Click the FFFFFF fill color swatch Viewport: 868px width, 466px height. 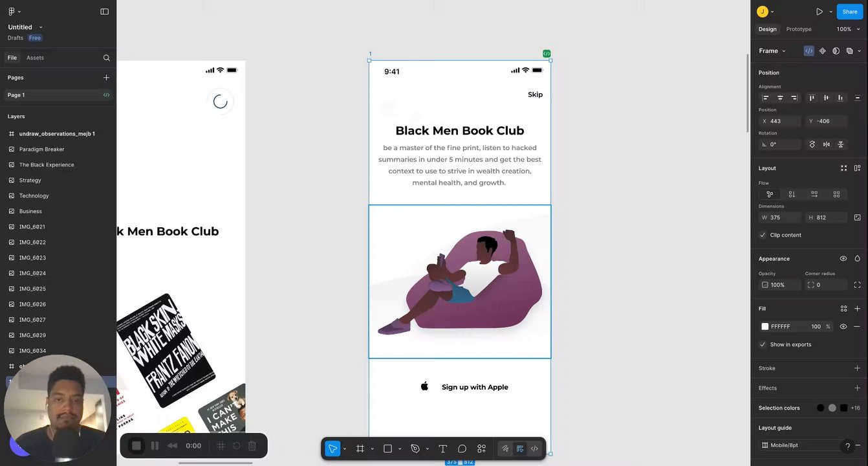point(765,327)
